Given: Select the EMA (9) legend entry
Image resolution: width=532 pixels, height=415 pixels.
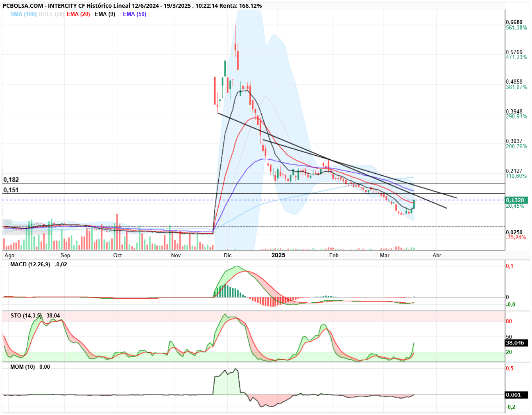Looking at the screenshot, I should pos(105,14).
